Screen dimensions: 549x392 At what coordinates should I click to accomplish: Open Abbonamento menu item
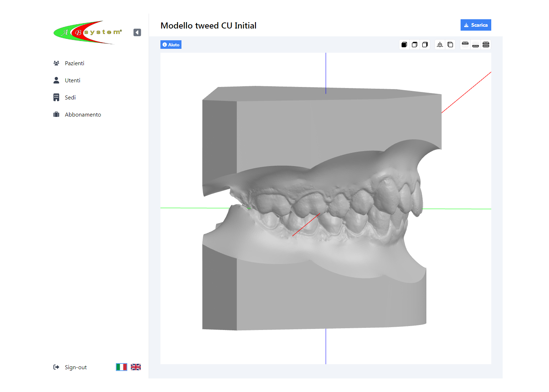click(83, 114)
